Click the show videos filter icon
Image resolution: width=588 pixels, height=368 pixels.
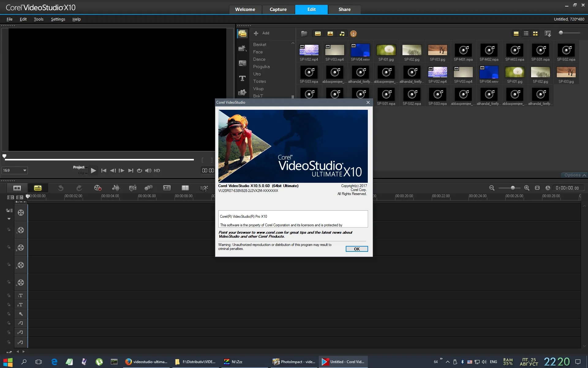[318, 33]
